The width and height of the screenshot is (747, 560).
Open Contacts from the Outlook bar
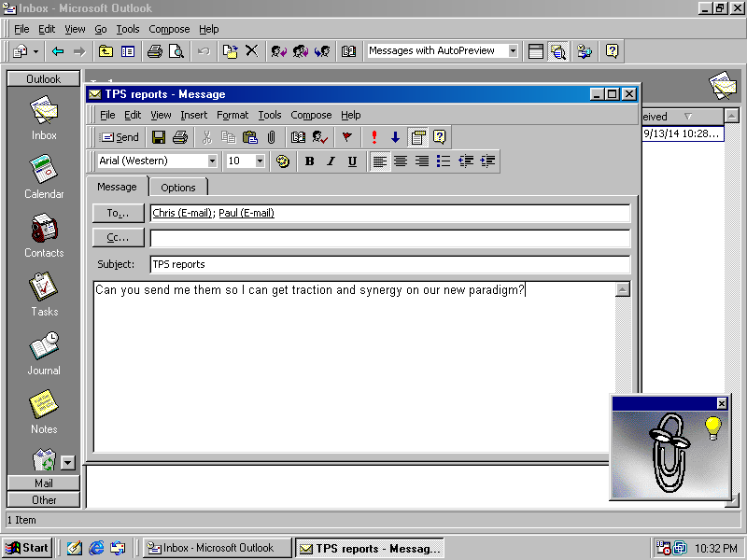coord(44,235)
